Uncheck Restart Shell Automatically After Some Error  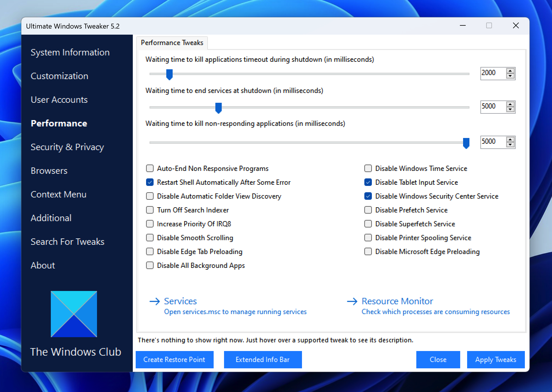pyautogui.click(x=150, y=182)
